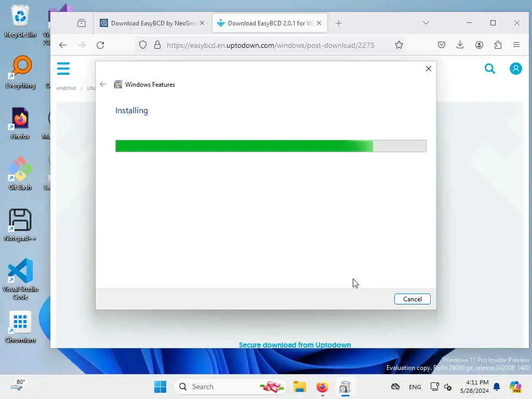Launch Everything search from desktop
532x399 pixels.
tap(20, 72)
